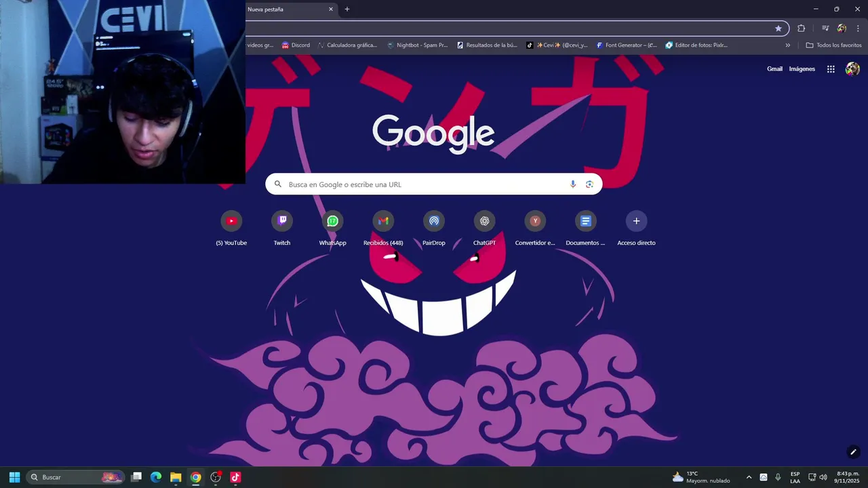Open the ChatGPT shortcut
Screen dimensions: 868x488
pyautogui.click(x=484, y=221)
